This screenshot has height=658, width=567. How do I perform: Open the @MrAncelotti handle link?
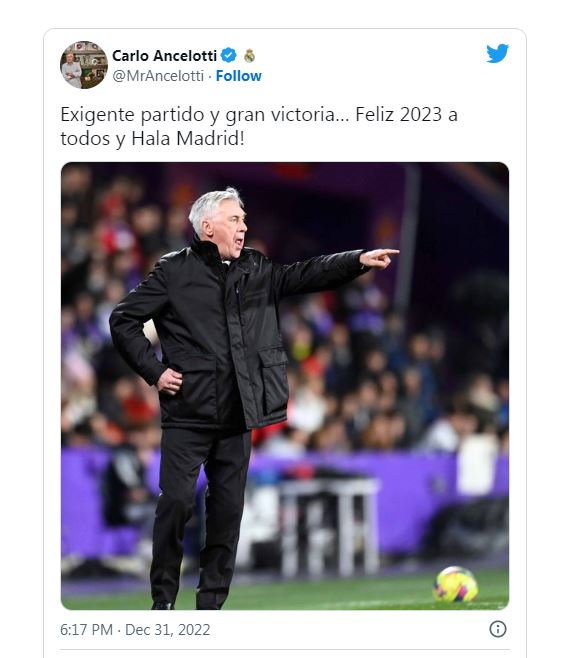tap(158, 76)
